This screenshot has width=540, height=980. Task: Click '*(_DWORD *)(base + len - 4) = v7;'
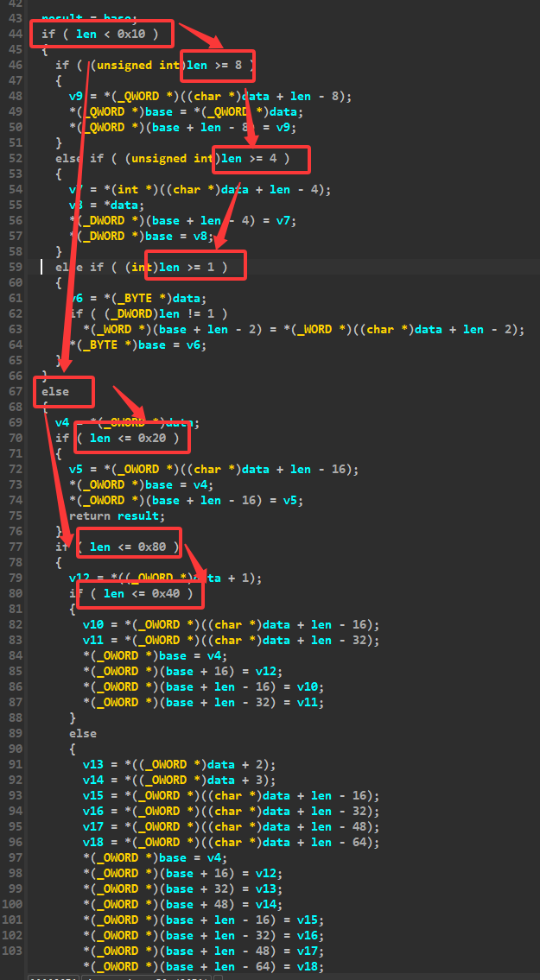point(182,221)
